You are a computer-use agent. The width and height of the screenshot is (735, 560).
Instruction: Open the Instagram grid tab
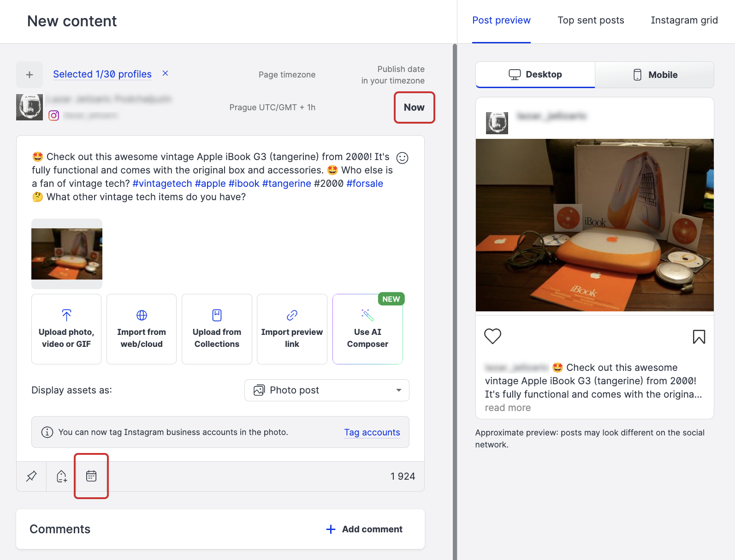(684, 20)
